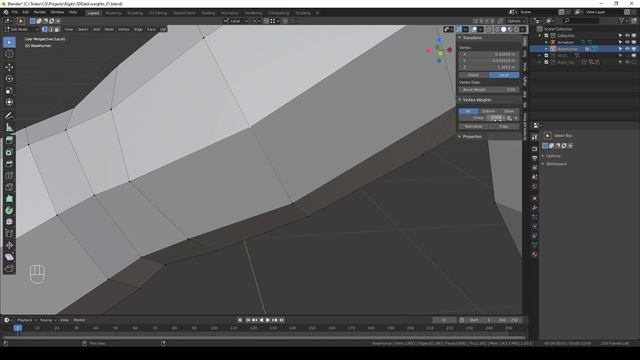Open the Render properties tab (camera icon)
The height and width of the screenshot is (360, 640).
[x=534, y=149]
